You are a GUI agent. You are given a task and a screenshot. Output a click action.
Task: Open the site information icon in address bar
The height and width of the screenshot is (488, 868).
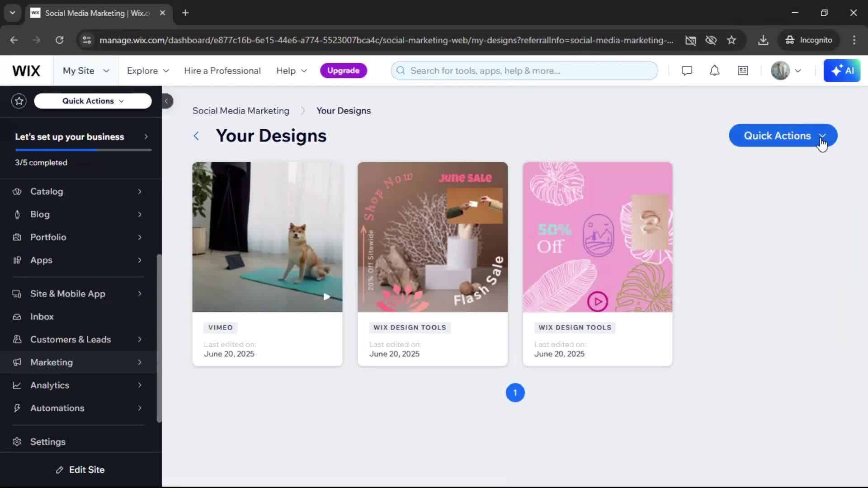87,40
